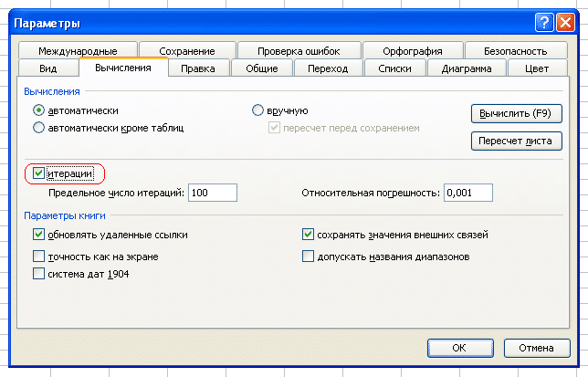
Task: Close the Параметры dialog with the X
Action: (565, 23)
